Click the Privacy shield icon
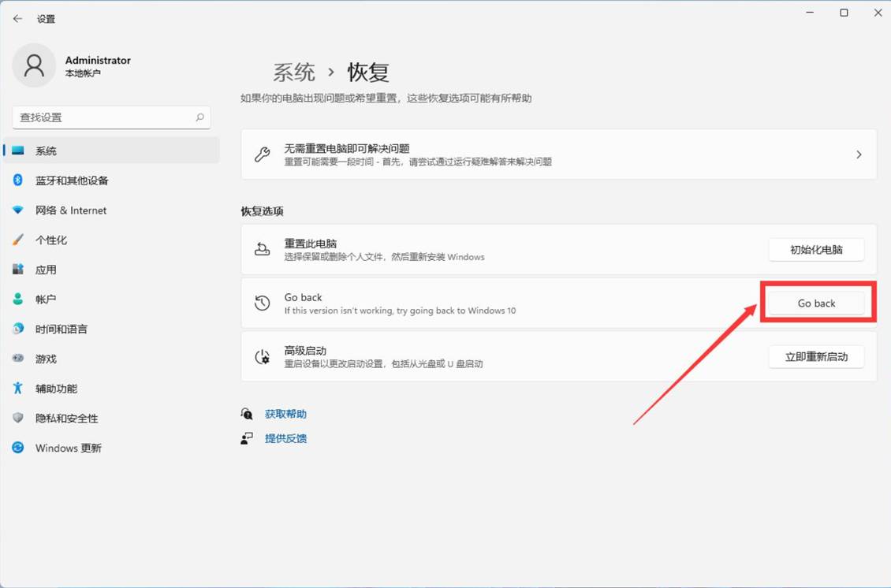 coord(18,418)
